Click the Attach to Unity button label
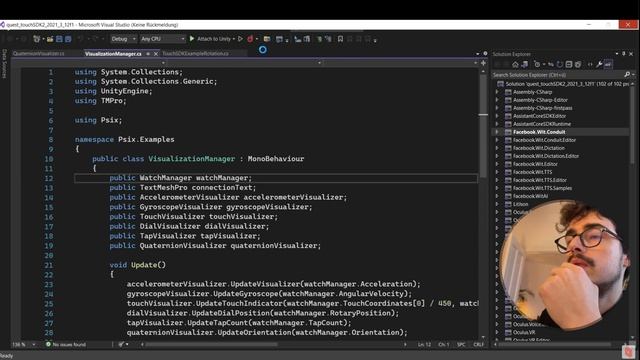The width and height of the screenshot is (640, 360). pos(214,39)
